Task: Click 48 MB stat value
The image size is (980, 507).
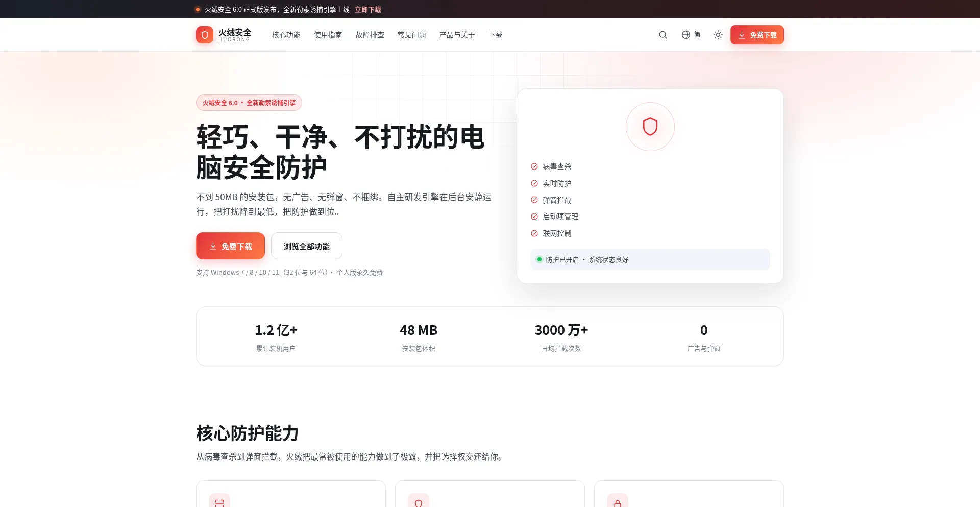Action: (419, 330)
